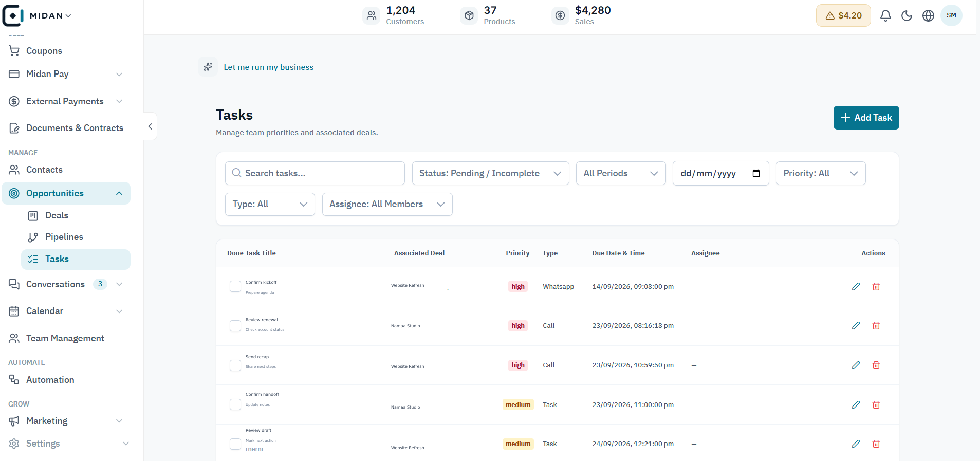Delete the Send recap task
The width and height of the screenshot is (980, 461).
876,365
